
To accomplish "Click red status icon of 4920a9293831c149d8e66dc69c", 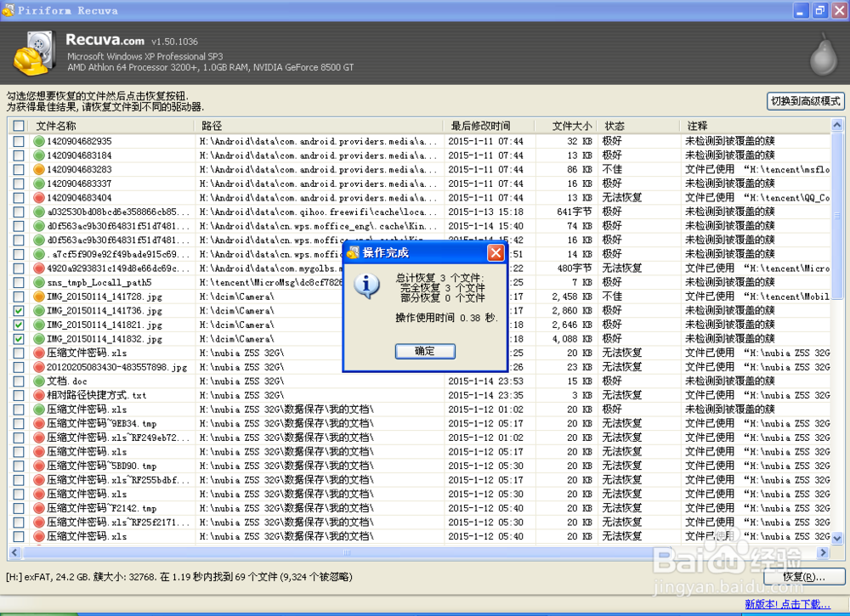I will 38,268.
